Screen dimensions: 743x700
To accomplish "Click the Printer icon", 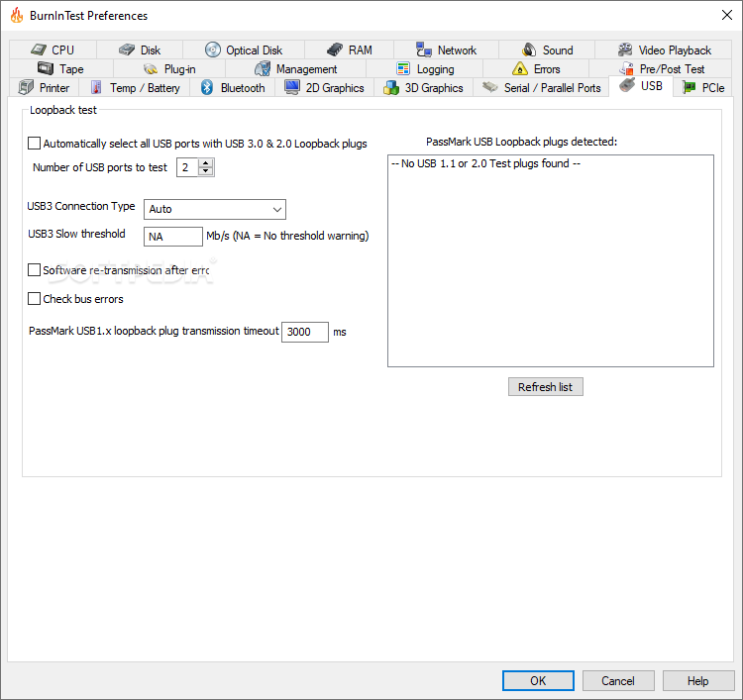I will click(x=26, y=87).
